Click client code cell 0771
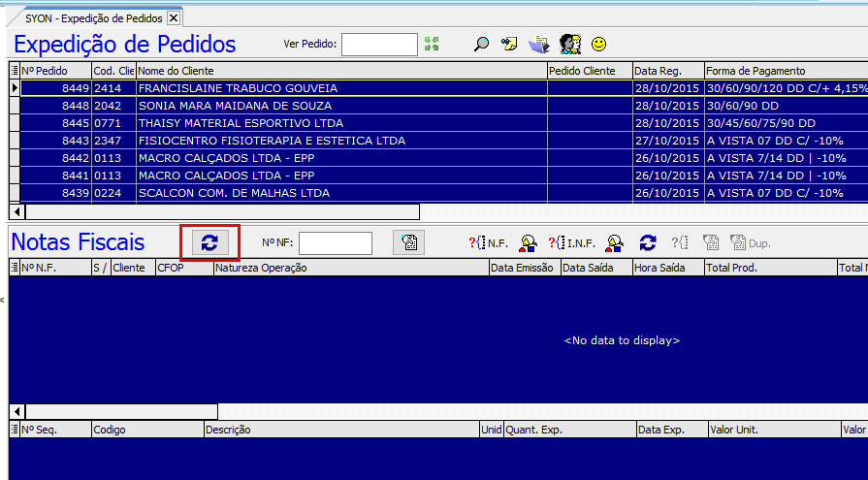 tap(113, 123)
